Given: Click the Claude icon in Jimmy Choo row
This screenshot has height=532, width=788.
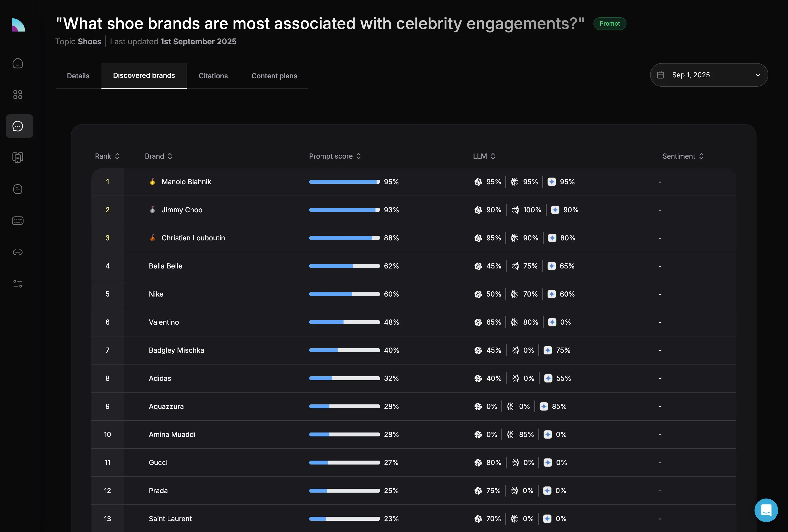Looking at the screenshot, I should point(515,210).
